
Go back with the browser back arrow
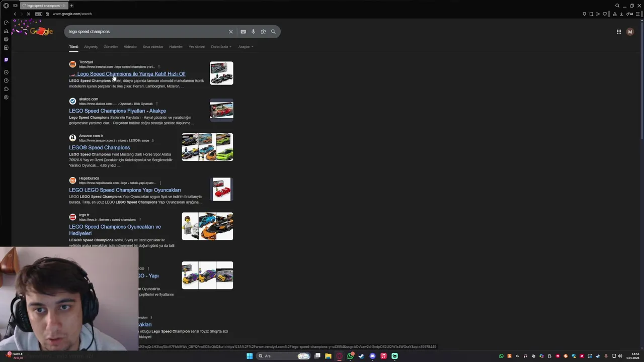pos(15,14)
